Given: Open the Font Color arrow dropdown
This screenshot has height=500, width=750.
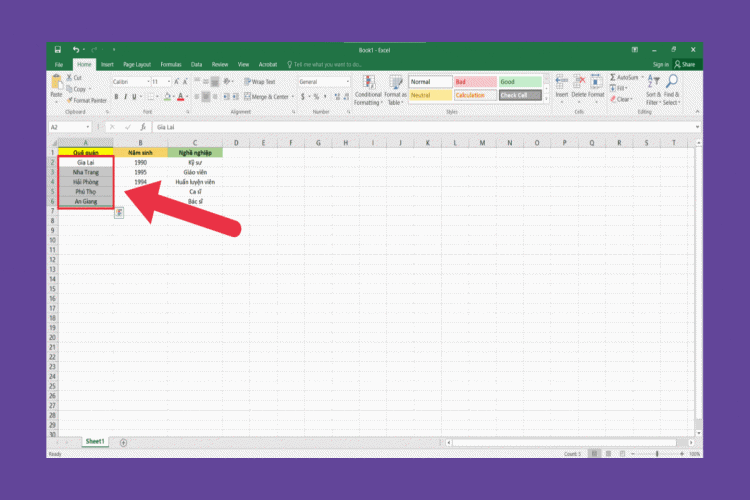Looking at the screenshot, I should point(187,97).
